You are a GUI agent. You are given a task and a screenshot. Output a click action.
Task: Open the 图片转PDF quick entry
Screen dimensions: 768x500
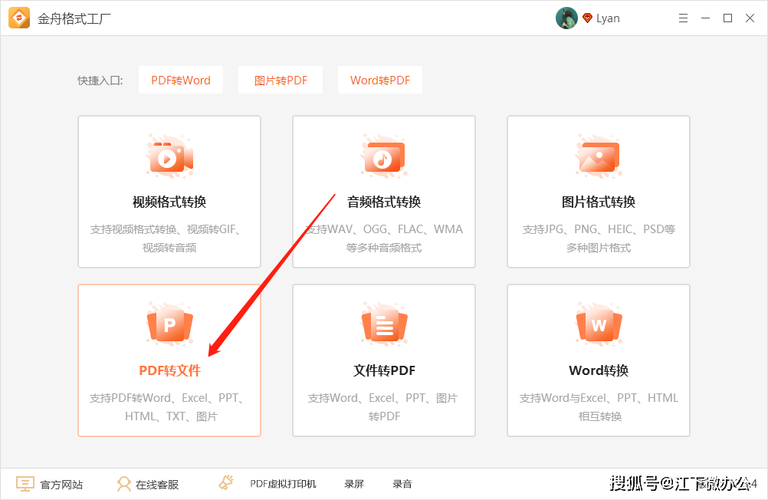pyautogui.click(x=281, y=80)
